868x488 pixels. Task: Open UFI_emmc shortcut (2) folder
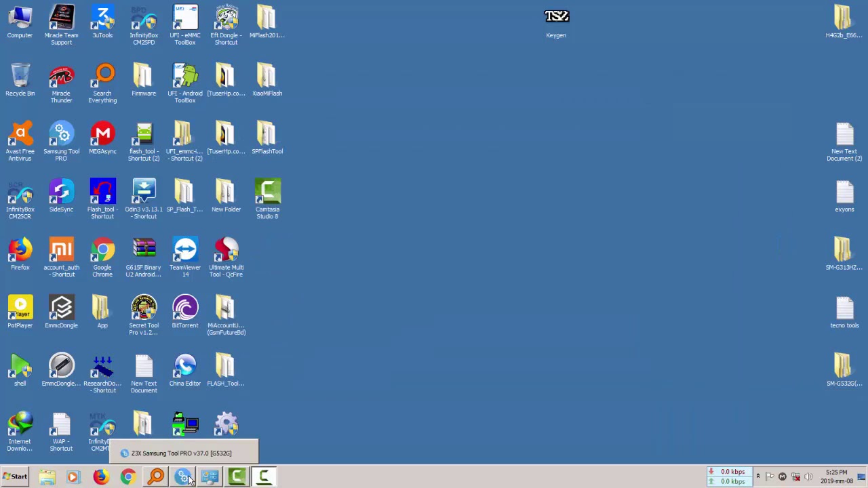pyautogui.click(x=185, y=141)
